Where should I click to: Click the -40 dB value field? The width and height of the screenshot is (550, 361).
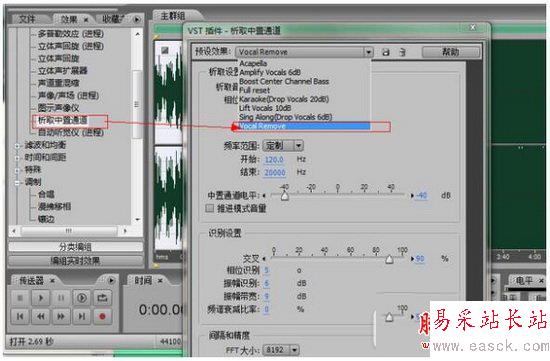coord(422,195)
